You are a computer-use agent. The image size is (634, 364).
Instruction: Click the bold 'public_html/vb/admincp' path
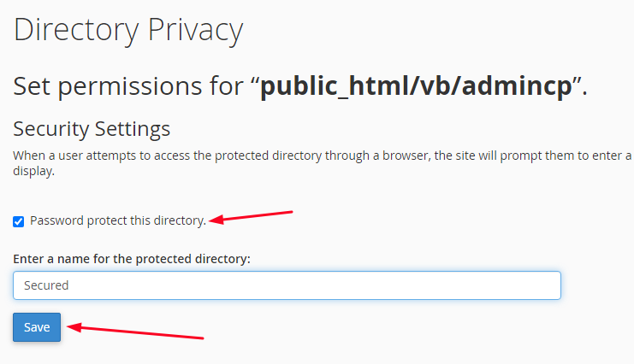pyautogui.click(x=416, y=87)
